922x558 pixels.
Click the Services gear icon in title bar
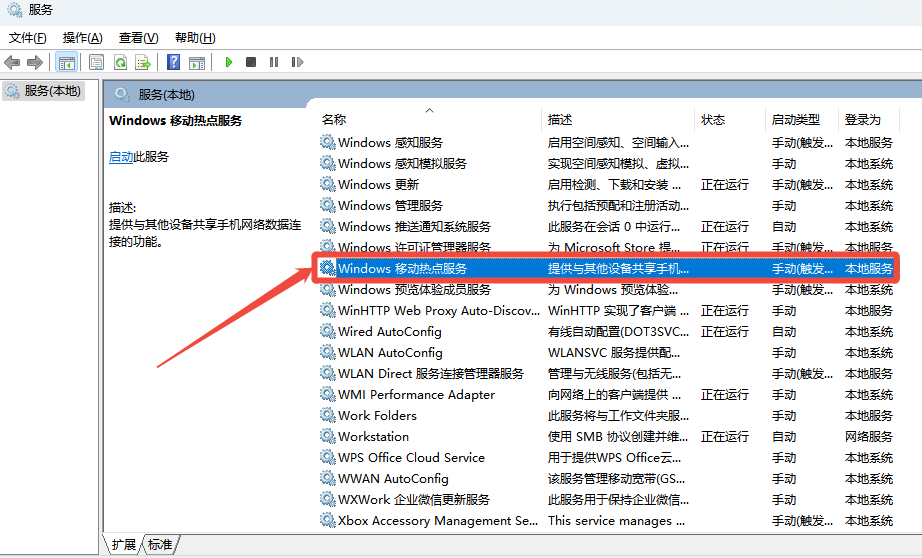15,10
